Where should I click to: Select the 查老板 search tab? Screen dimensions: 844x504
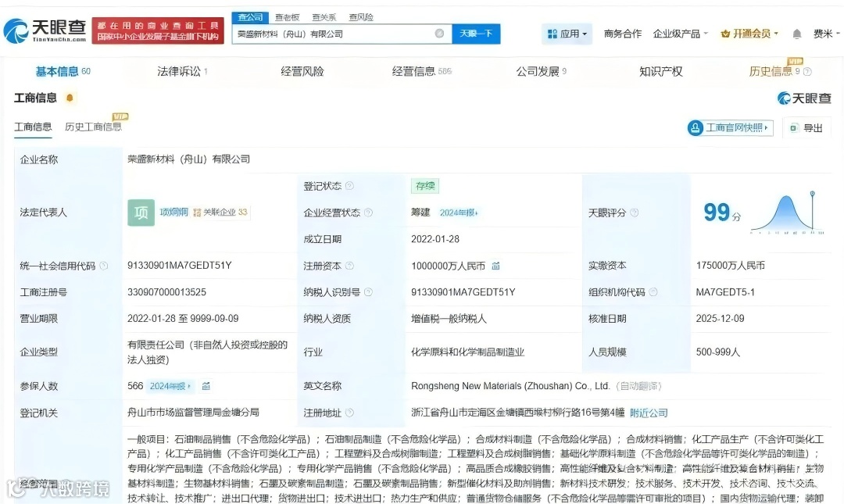[x=287, y=17]
